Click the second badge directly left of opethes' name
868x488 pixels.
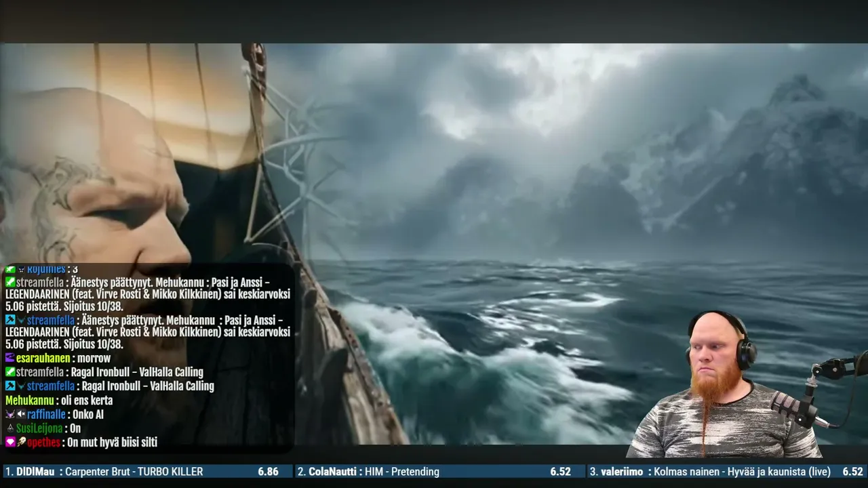pos(21,442)
